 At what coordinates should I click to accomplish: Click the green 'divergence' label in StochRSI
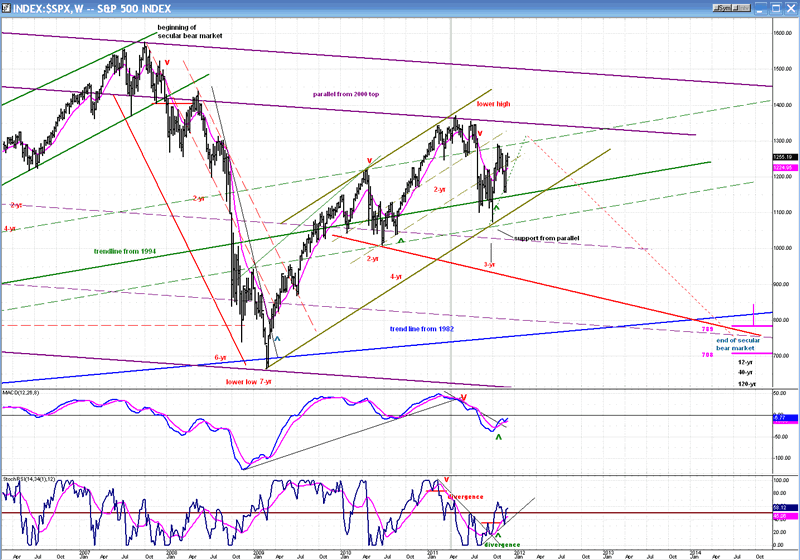click(502, 544)
